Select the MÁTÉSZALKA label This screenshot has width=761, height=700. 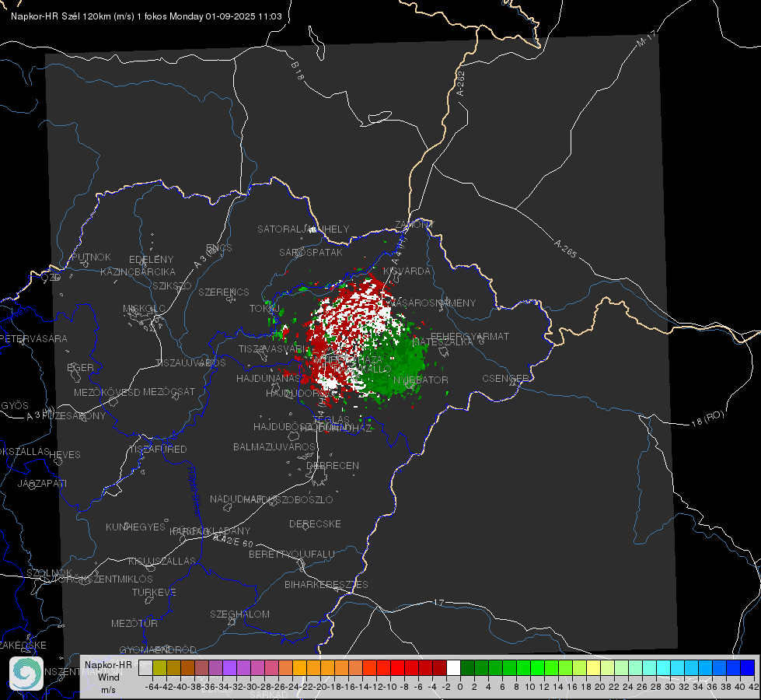tap(442, 342)
